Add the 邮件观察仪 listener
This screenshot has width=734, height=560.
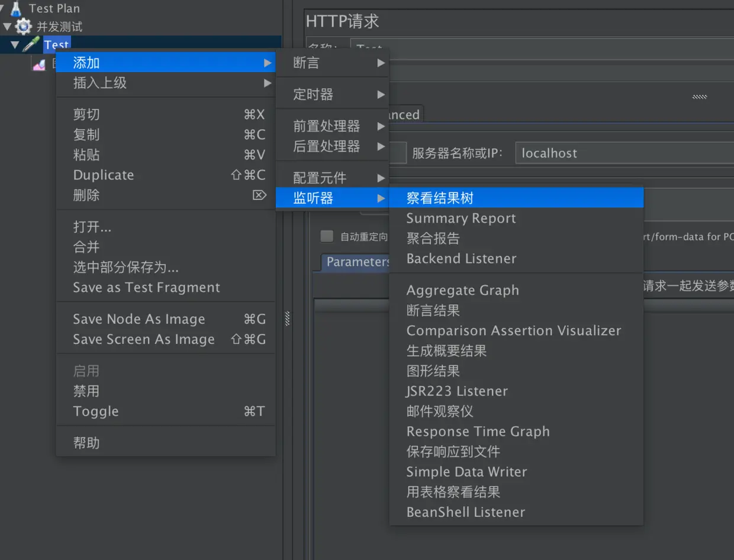516,411
